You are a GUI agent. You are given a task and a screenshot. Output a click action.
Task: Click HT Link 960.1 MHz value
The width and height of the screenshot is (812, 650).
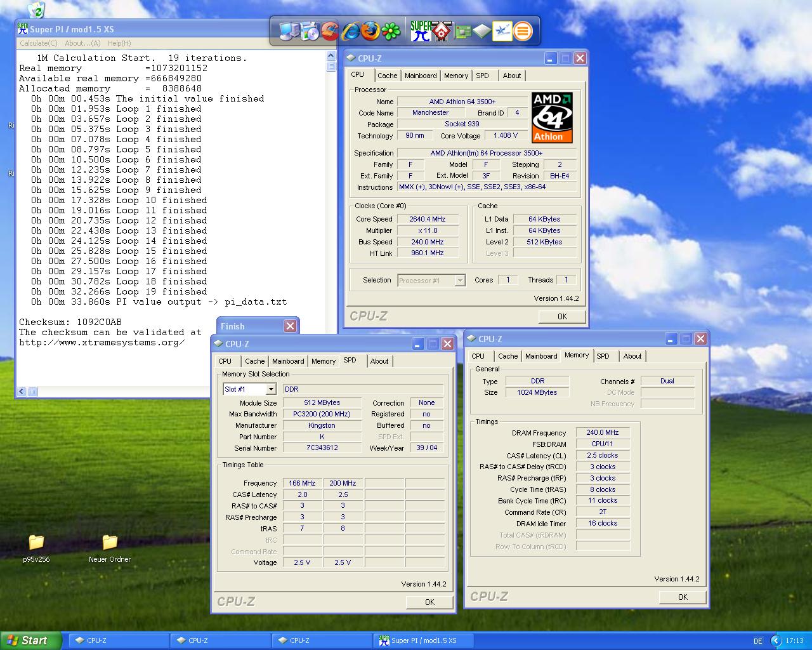428,253
